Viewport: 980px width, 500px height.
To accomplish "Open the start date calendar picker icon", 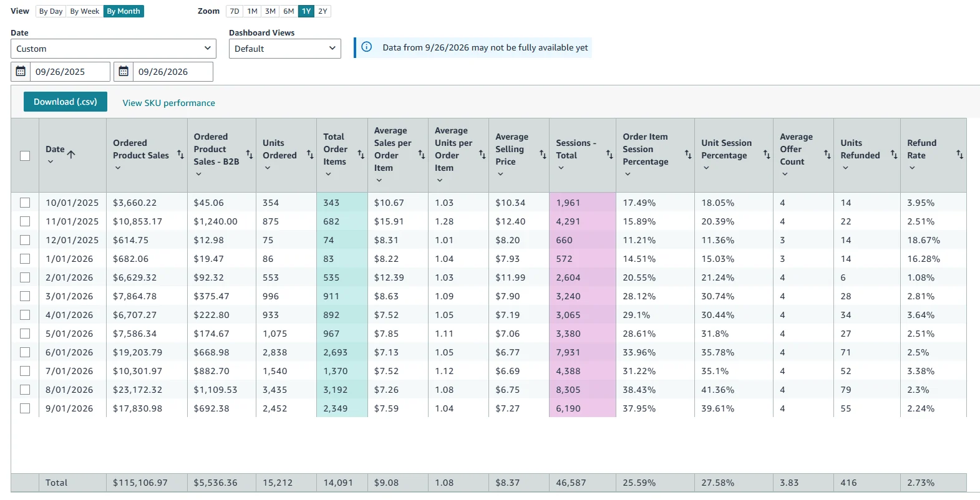I will (x=21, y=72).
